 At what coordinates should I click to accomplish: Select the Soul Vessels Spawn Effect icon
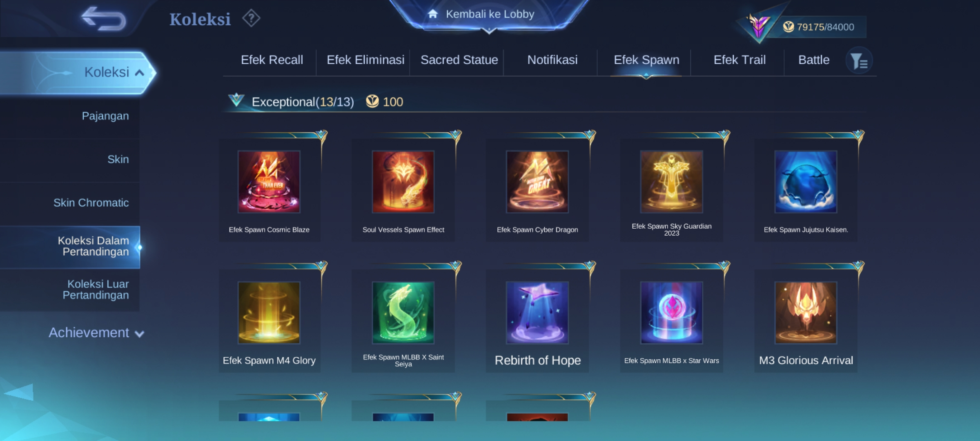[403, 182]
